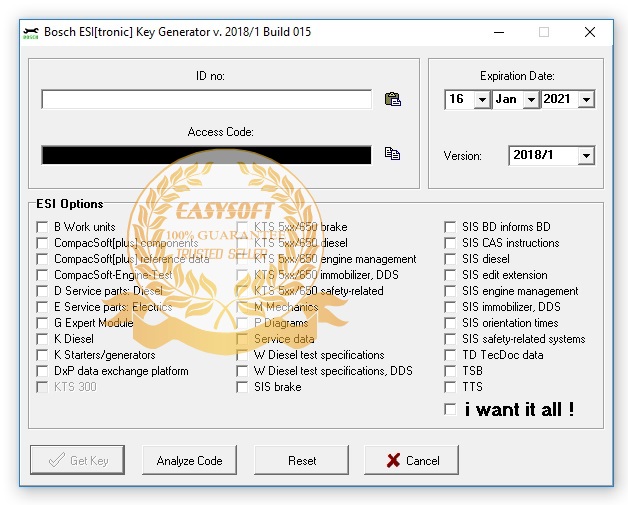Tick the K Diesel checkbox
The height and width of the screenshot is (505, 628).
click(42, 339)
